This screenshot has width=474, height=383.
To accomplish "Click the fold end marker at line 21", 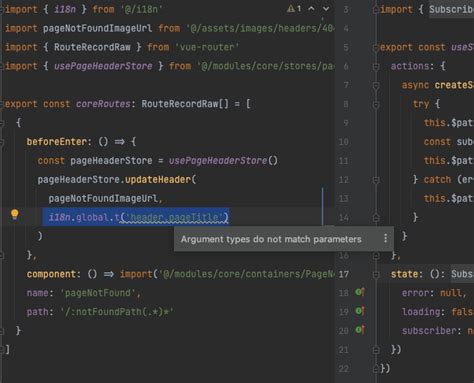I will coord(376,350).
